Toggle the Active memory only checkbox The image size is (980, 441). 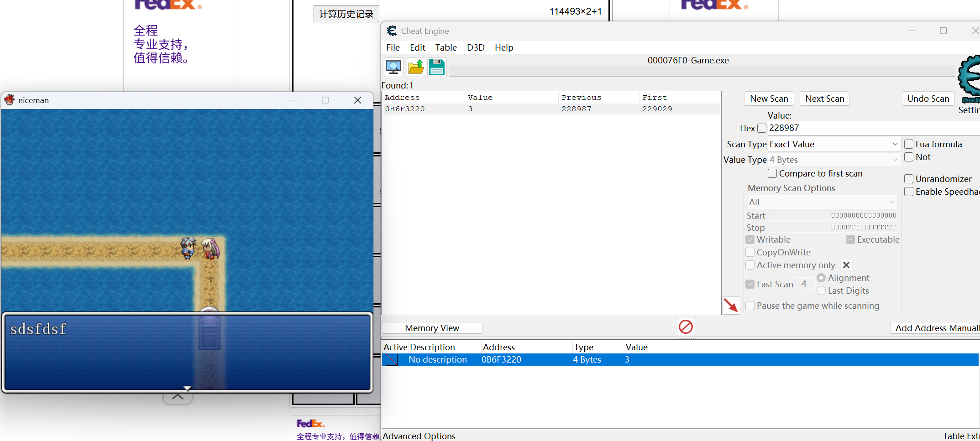click(750, 265)
